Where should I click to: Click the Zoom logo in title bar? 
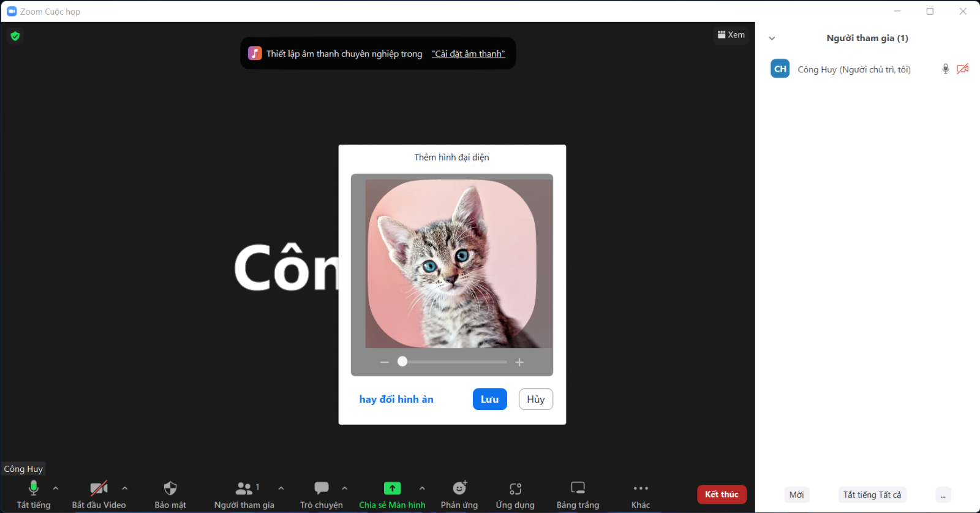[12, 11]
